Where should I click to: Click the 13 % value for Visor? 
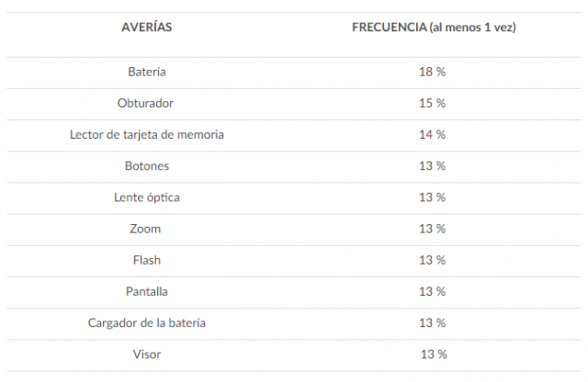point(434,354)
